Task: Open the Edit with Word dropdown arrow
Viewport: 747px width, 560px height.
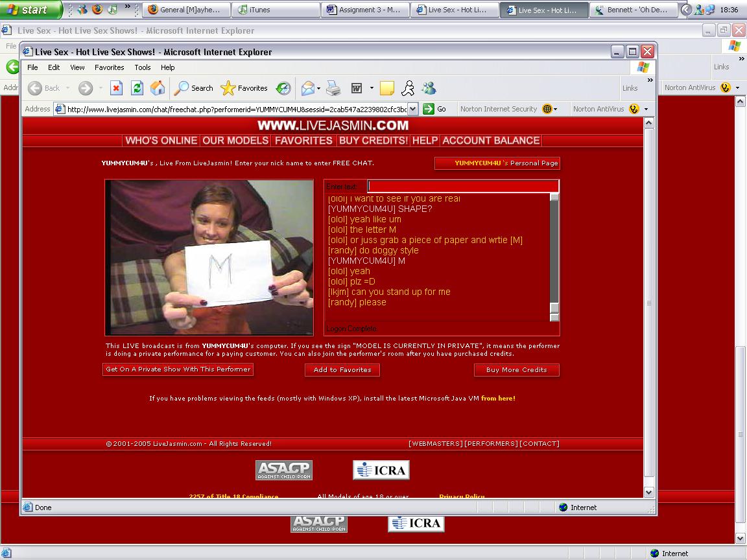Action: click(x=372, y=88)
